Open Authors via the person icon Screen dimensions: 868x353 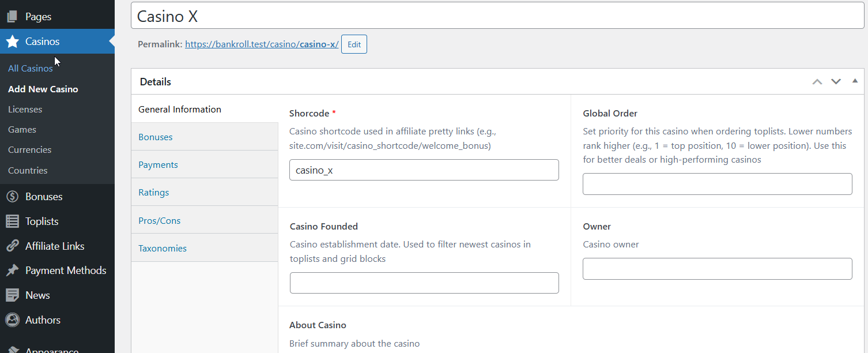[12, 320]
